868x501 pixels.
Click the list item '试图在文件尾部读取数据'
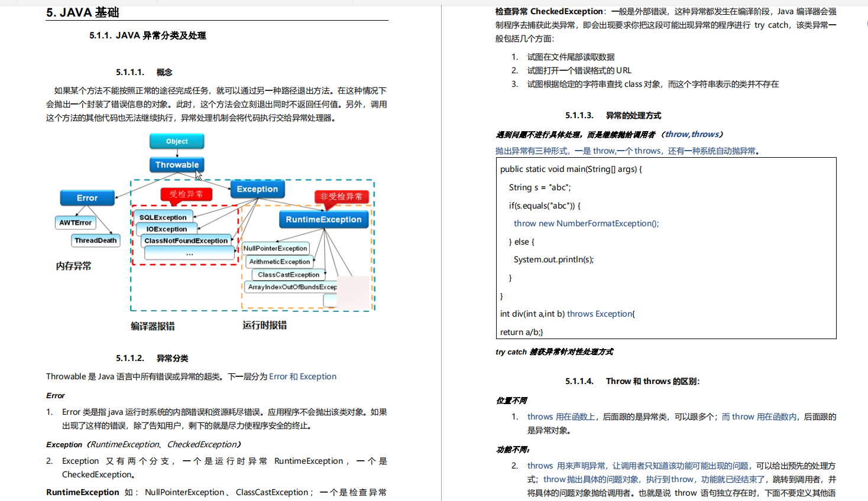571,57
